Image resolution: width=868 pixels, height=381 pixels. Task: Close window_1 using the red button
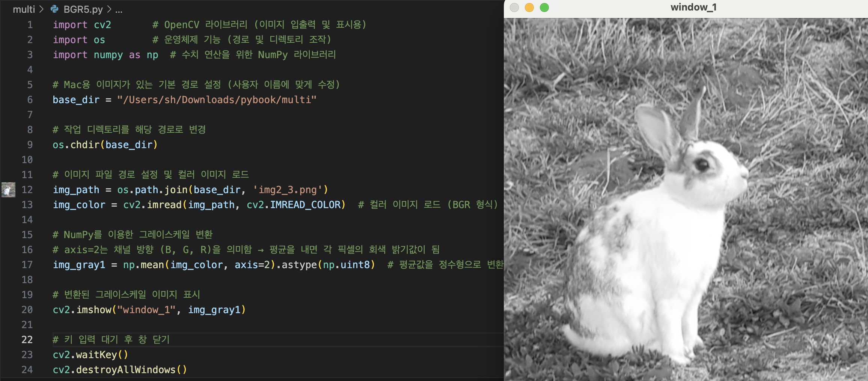pyautogui.click(x=514, y=7)
